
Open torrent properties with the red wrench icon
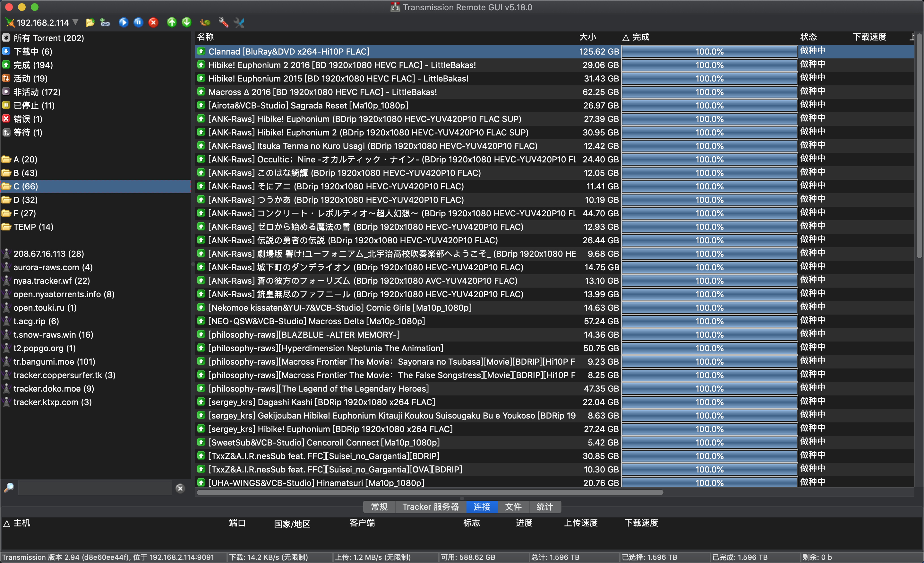224,22
